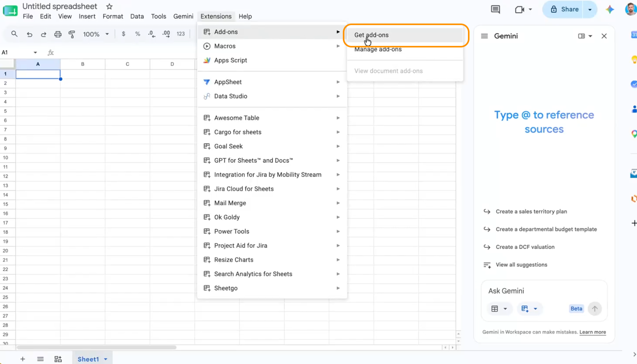Image resolution: width=637 pixels, height=364 pixels.
Task: Close the Gemini side panel
Action: [x=604, y=36]
